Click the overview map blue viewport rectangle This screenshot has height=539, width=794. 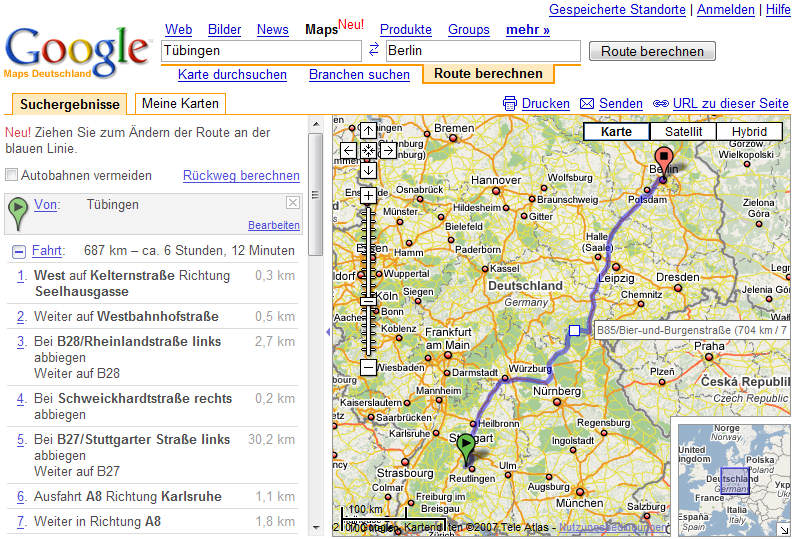(734, 482)
